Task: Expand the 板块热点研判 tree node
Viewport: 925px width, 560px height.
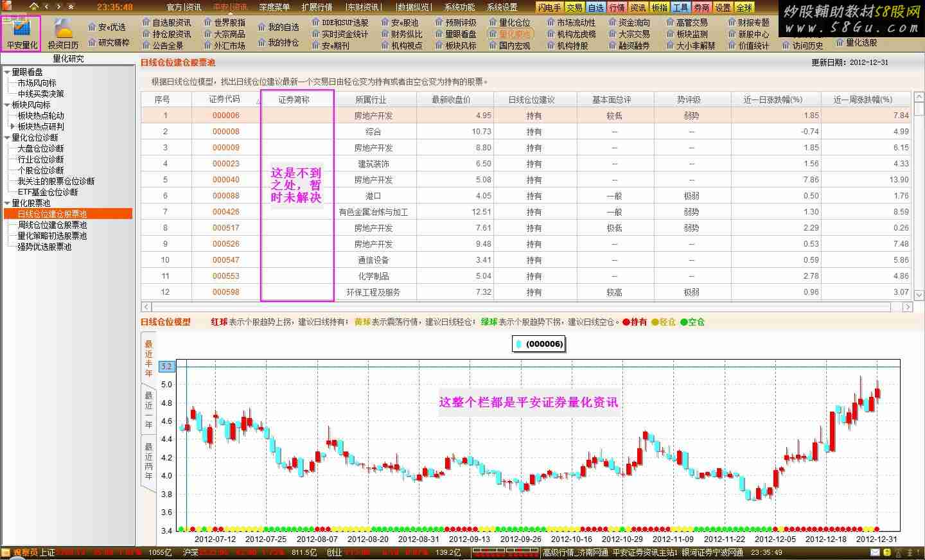Action: tap(12, 127)
